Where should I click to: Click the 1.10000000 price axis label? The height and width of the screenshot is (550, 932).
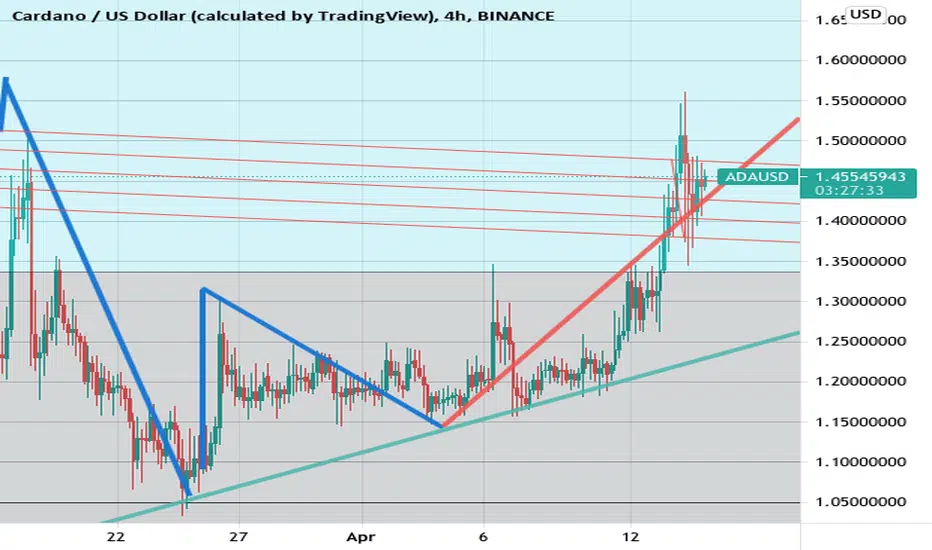click(861, 462)
